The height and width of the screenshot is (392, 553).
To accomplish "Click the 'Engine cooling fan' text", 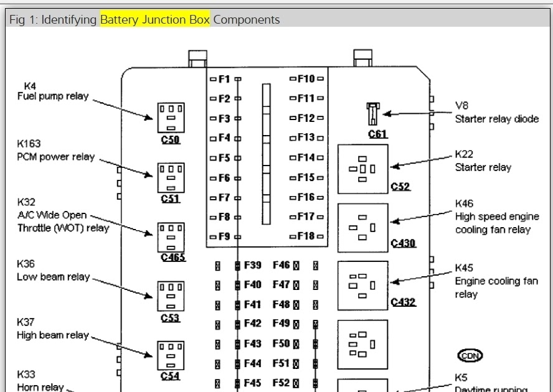I will pyautogui.click(x=496, y=281).
